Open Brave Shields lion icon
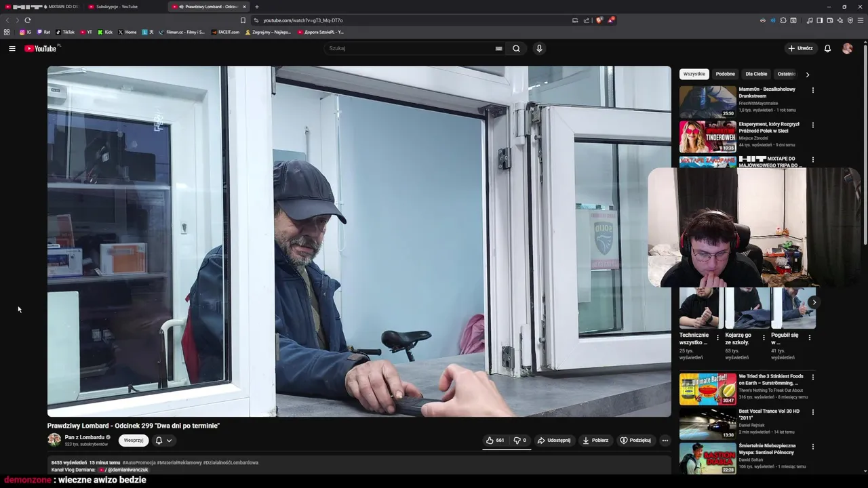 tap(599, 20)
